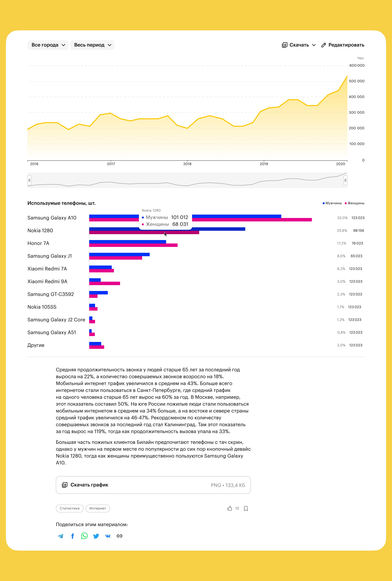The height and width of the screenshot is (581, 392).
Task: Bookmark this article with bookmark icon
Action: click(246, 508)
